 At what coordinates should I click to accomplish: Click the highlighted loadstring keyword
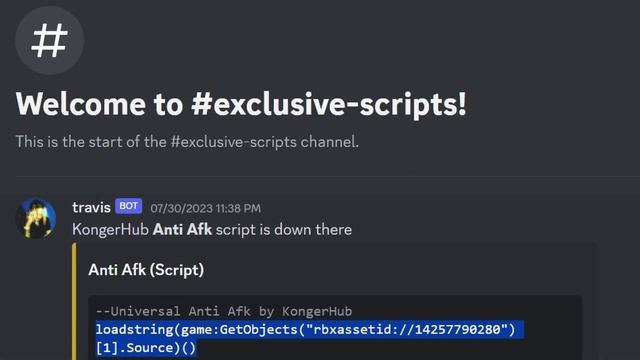(x=134, y=329)
